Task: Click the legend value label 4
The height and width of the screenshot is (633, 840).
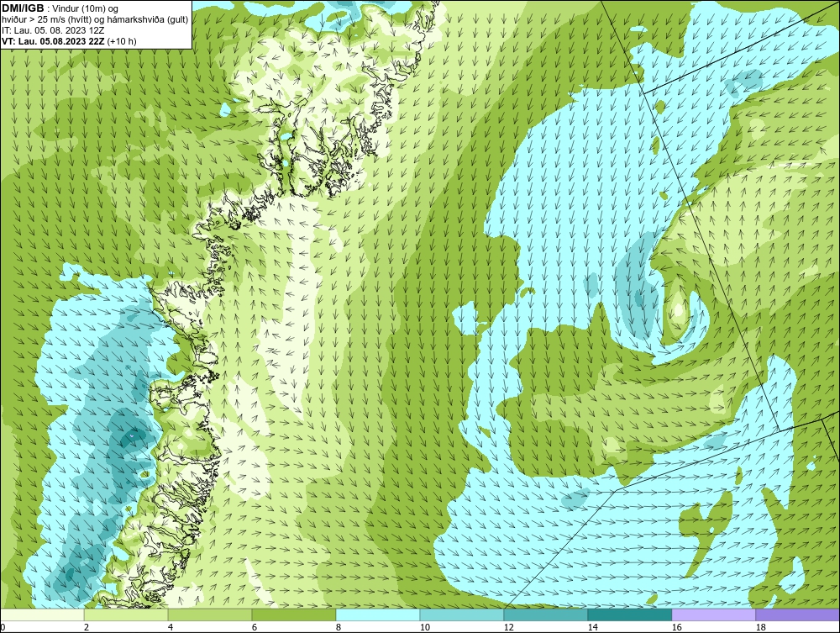Action: 171,627
